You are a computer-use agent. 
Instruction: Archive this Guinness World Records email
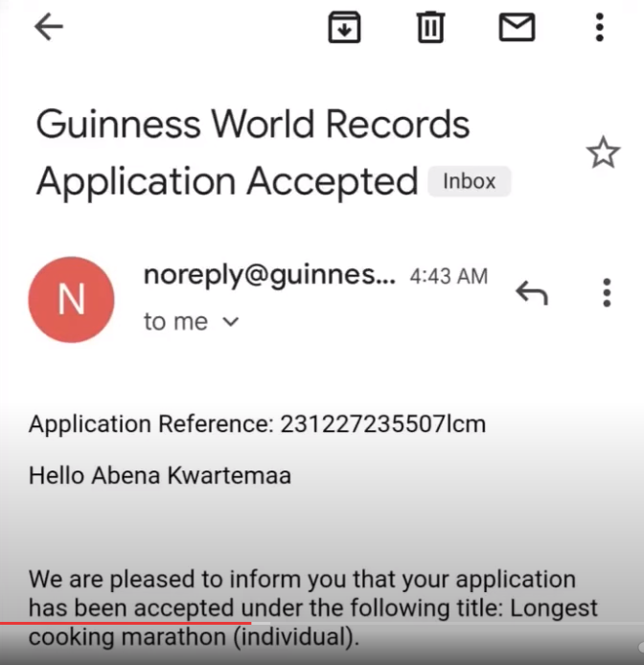pos(344,28)
